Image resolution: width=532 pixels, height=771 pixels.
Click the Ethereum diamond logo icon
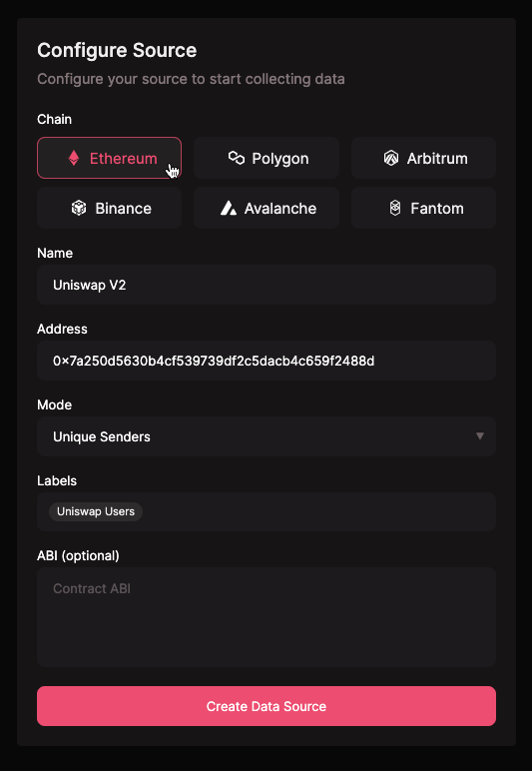click(74, 158)
